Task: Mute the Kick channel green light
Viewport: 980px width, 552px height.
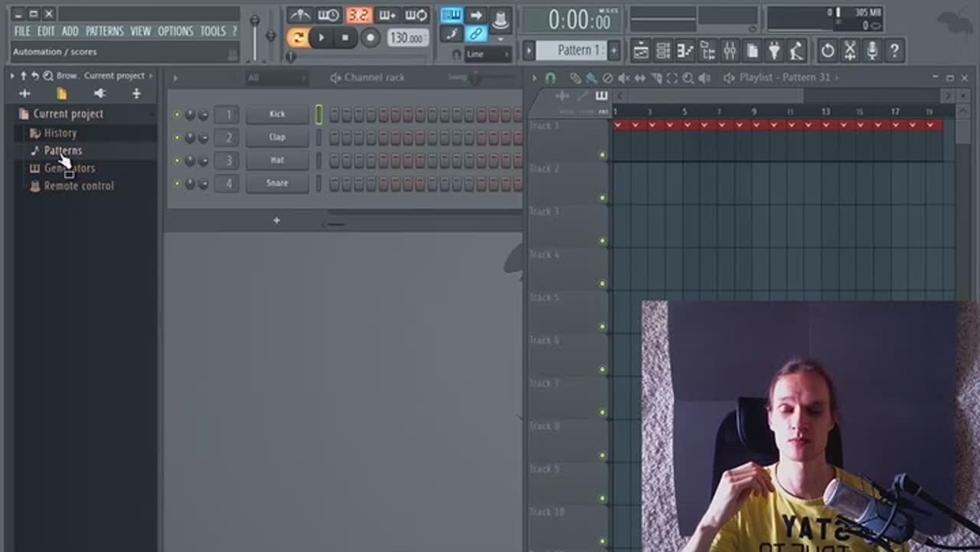Action: (x=177, y=115)
